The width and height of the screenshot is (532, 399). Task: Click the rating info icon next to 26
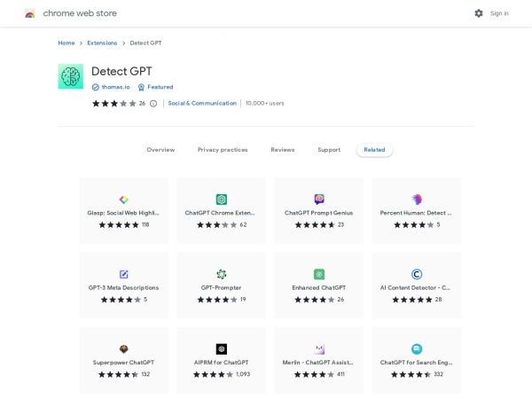(x=153, y=104)
